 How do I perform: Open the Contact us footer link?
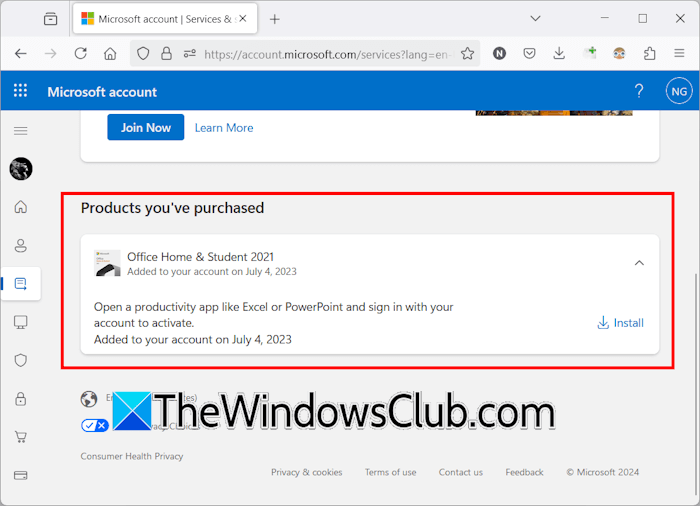point(461,472)
